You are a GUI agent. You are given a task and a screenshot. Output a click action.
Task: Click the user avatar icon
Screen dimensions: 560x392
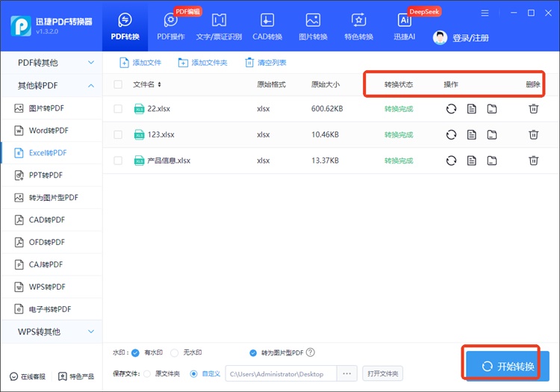[440, 37]
